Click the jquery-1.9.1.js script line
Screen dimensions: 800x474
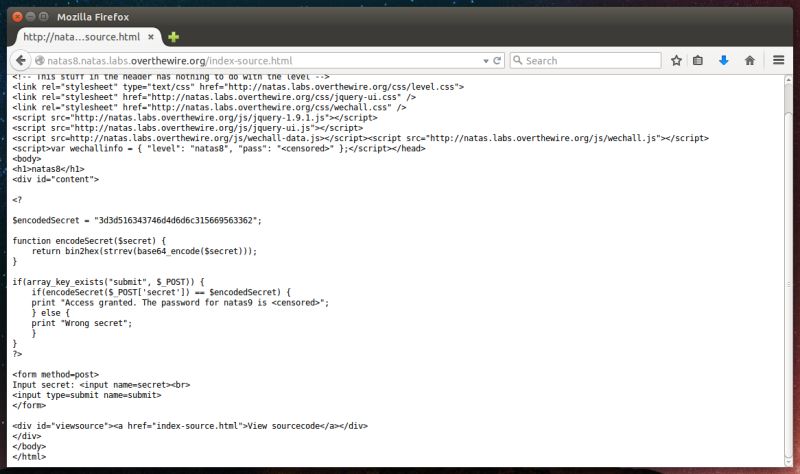[x=195, y=117]
